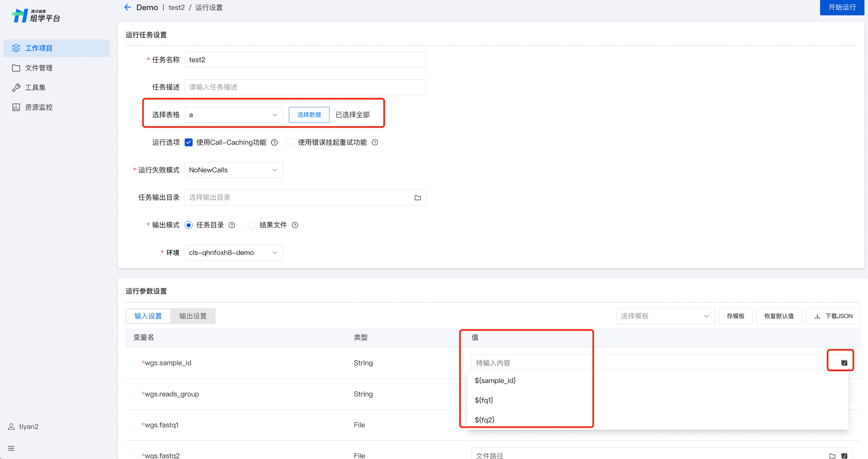Open the 选择表格 dropdown showing a
Viewport: 868px width, 459px height.
233,115
